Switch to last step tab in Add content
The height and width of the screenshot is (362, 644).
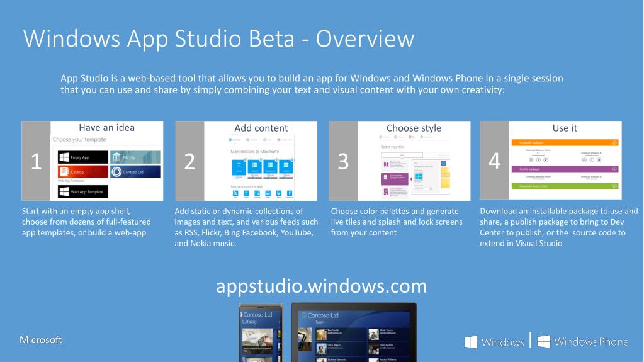pos(285,140)
